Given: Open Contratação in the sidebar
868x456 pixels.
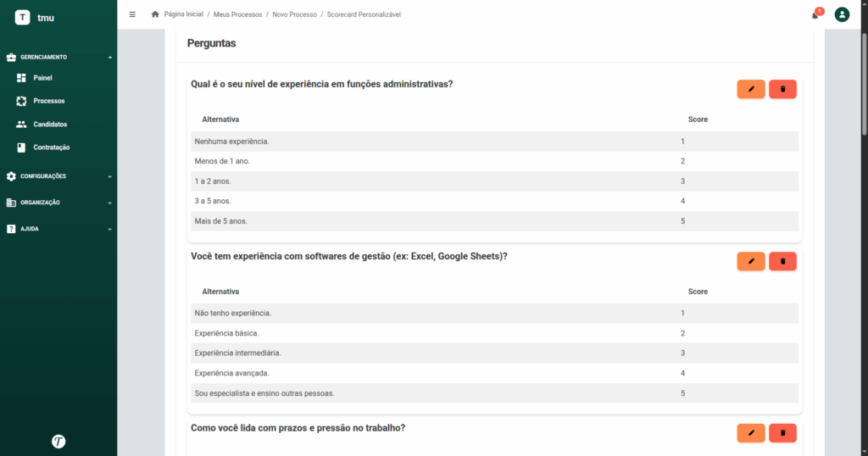Looking at the screenshot, I should click(51, 147).
